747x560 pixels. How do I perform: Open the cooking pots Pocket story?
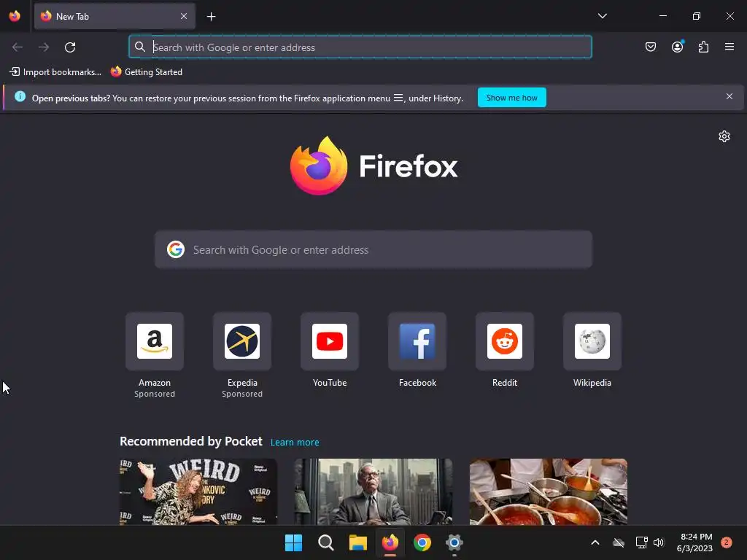549,491
